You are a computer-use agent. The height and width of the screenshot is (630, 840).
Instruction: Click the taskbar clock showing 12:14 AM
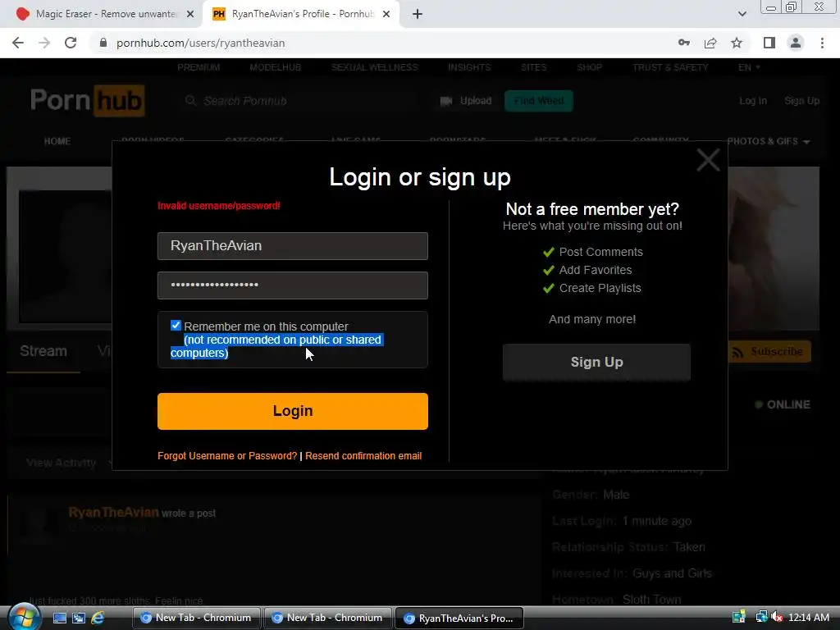[808, 618]
